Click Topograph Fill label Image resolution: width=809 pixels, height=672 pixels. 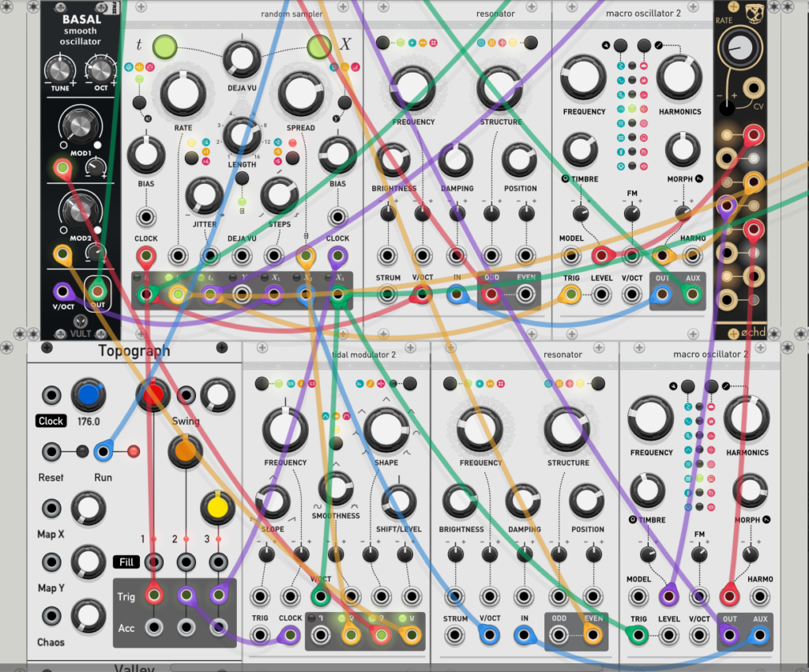pos(126,562)
